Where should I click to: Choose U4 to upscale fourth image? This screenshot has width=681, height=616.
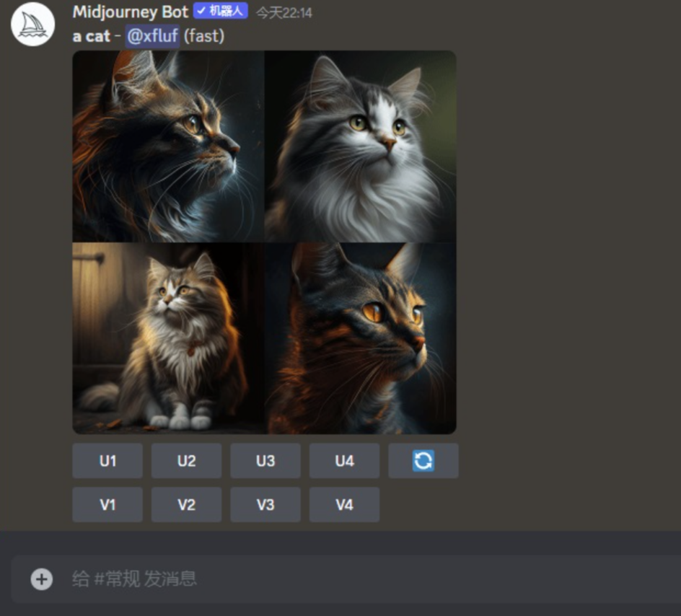[344, 461]
